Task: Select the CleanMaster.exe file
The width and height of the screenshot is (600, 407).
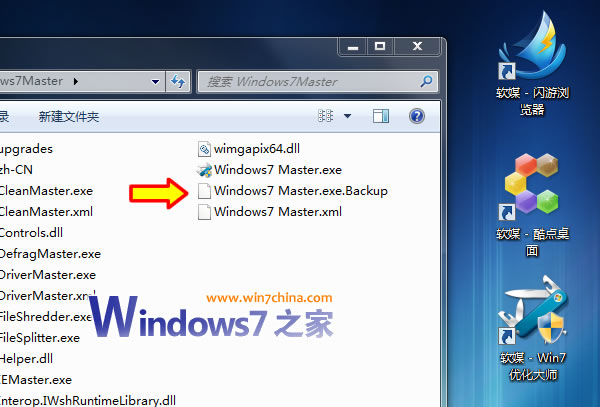Action: tap(46, 190)
